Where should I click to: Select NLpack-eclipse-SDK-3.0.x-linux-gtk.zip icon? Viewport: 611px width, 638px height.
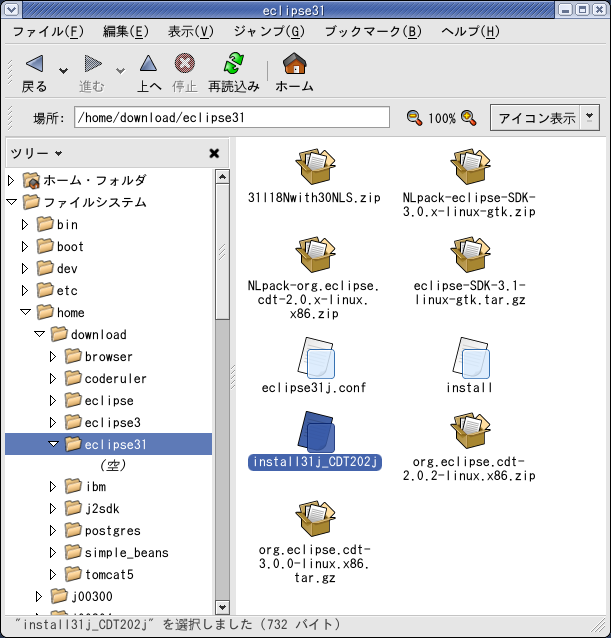470,167
